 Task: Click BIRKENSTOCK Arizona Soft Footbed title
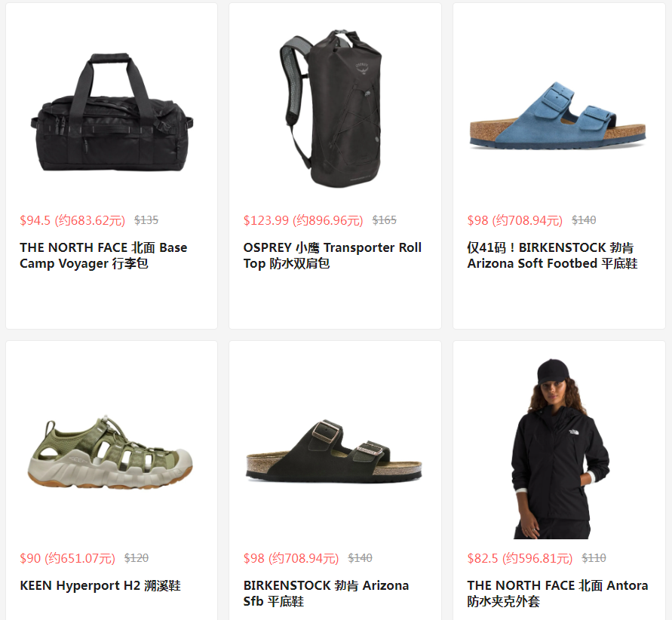(552, 256)
